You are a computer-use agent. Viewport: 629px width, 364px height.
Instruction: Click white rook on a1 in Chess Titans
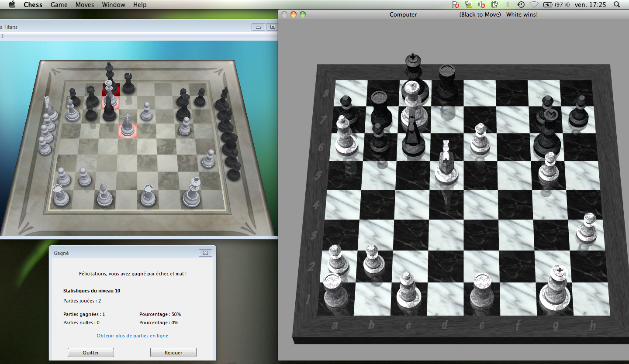coord(60,195)
